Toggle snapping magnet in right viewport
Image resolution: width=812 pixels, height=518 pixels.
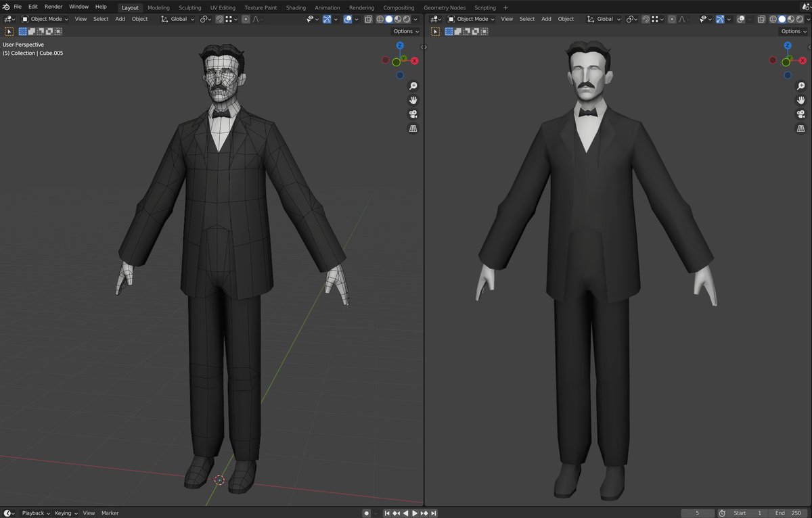646,19
